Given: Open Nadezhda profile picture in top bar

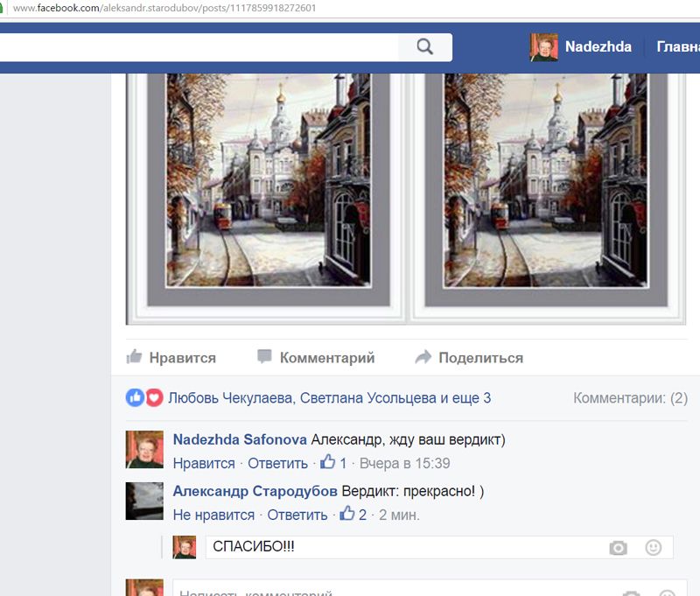Looking at the screenshot, I should coord(543,47).
